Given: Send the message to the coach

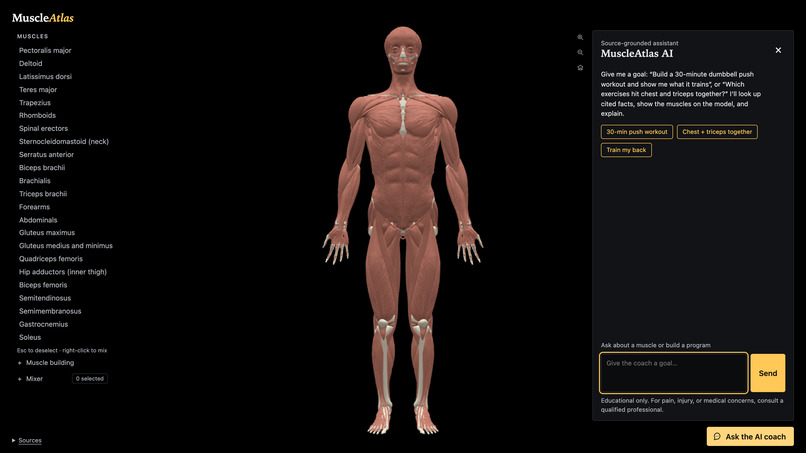Looking at the screenshot, I should tap(767, 373).
